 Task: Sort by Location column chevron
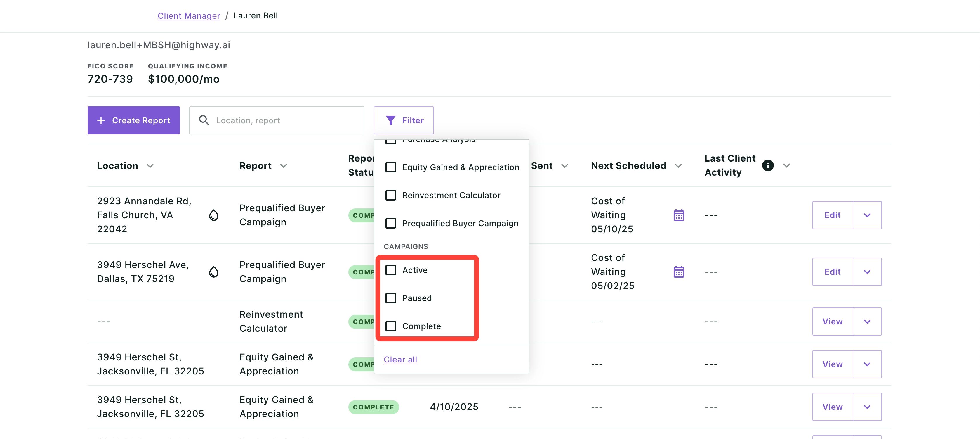point(150,166)
